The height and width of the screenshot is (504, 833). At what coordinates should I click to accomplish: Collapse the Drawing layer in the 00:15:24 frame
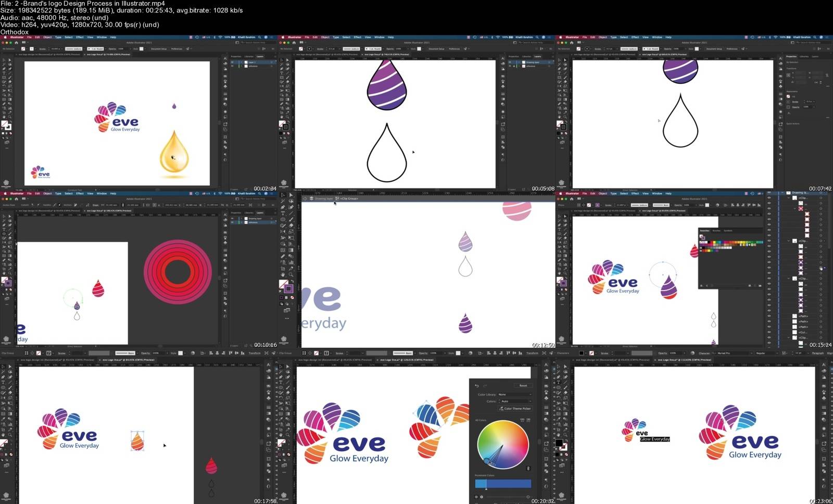pos(782,193)
